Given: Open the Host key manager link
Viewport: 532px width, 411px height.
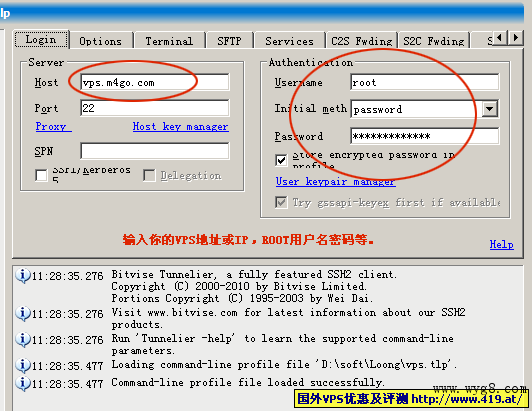Looking at the screenshot, I should [180, 126].
